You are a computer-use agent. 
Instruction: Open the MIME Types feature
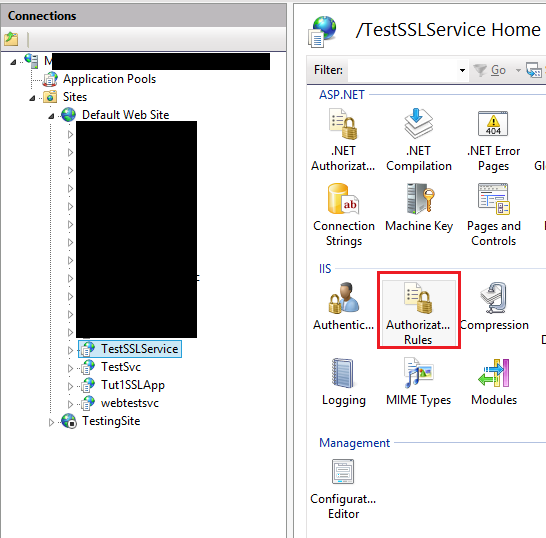tap(418, 382)
